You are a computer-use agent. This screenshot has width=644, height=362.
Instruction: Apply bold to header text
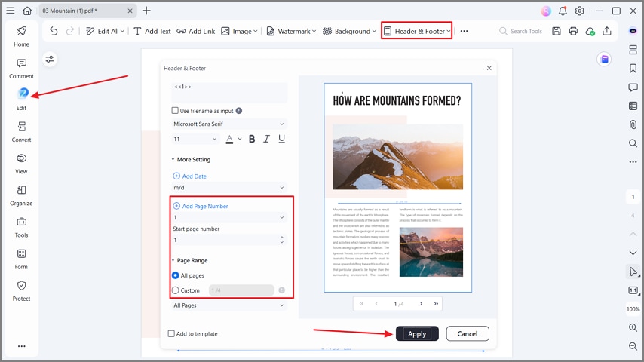coord(252,139)
